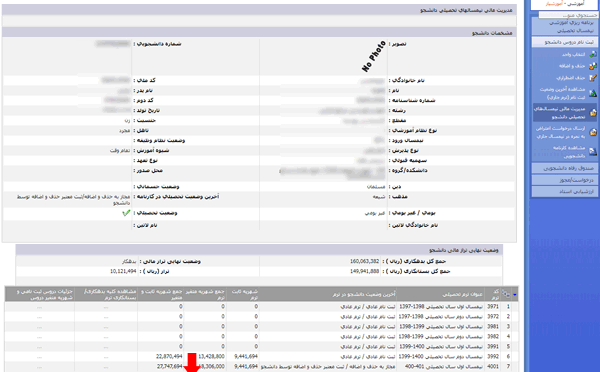Viewport: 600px width, 372px height.
Task: Click the بدهکار balance status text
Action: click(x=129, y=261)
